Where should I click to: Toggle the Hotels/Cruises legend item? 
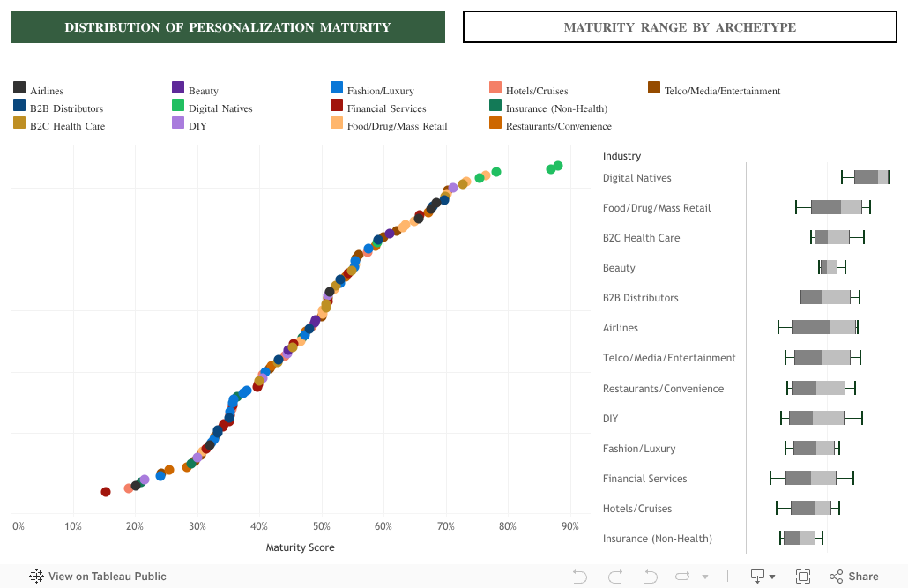pos(536,91)
